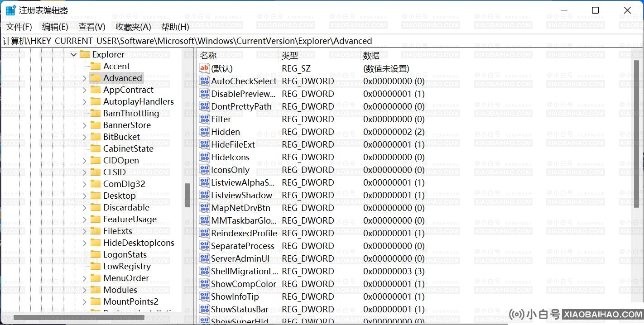
Task: Click the Hidden DWORD value icon
Action: 205,132
